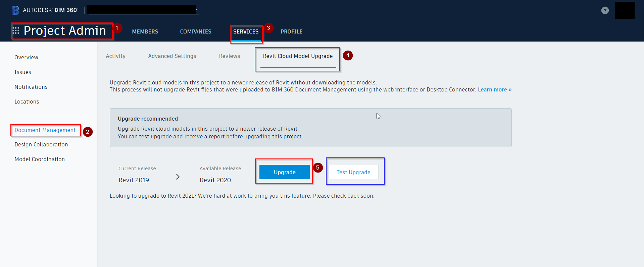The height and width of the screenshot is (267, 644).
Task: Switch to the Reviews sub-tab
Action: pos(230,56)
